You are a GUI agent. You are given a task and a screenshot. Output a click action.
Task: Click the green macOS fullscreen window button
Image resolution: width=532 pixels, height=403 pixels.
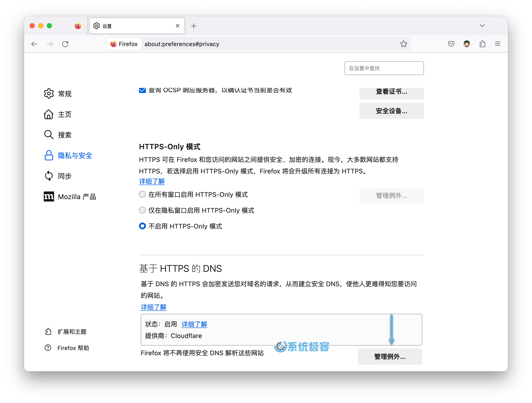point(49,26)
